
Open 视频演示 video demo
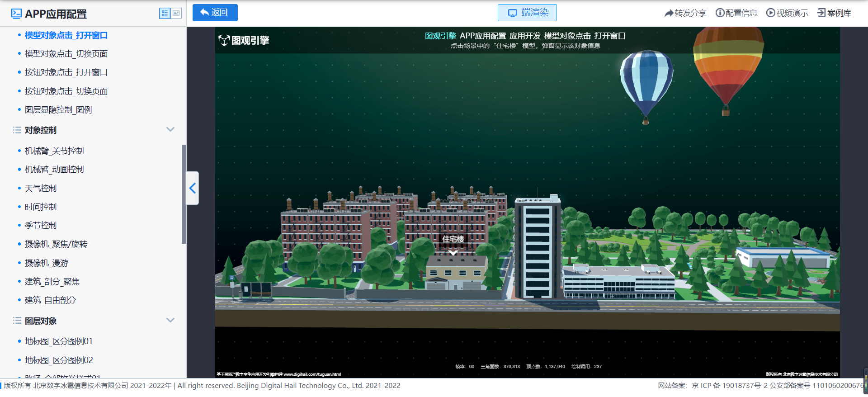pos(787,13)
